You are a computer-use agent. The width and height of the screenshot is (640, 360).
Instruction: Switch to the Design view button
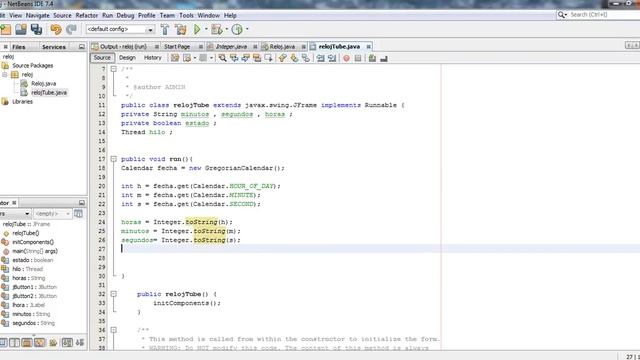point(127,58)
